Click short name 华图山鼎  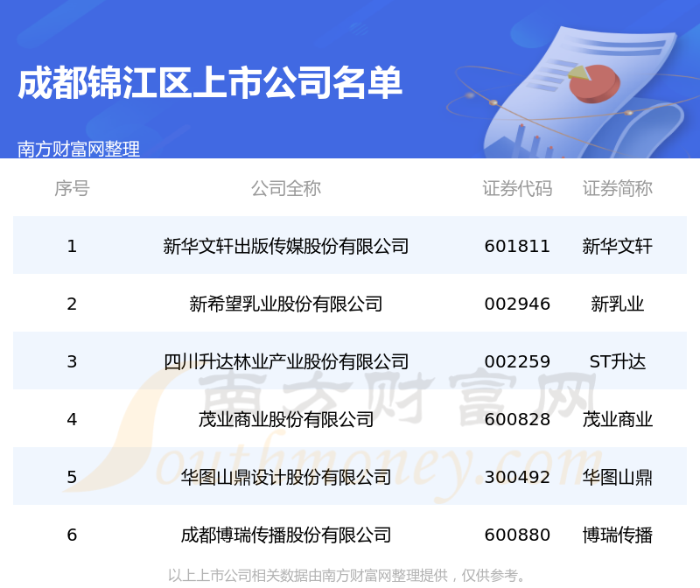618,477
